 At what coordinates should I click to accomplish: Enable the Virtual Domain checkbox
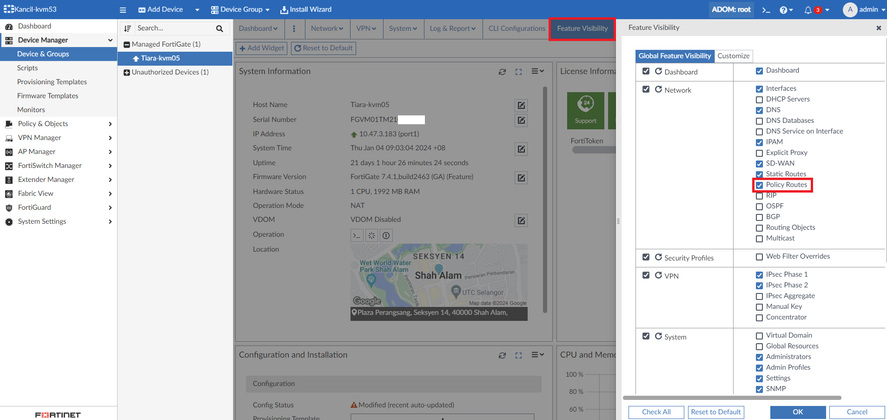point(759,335)
